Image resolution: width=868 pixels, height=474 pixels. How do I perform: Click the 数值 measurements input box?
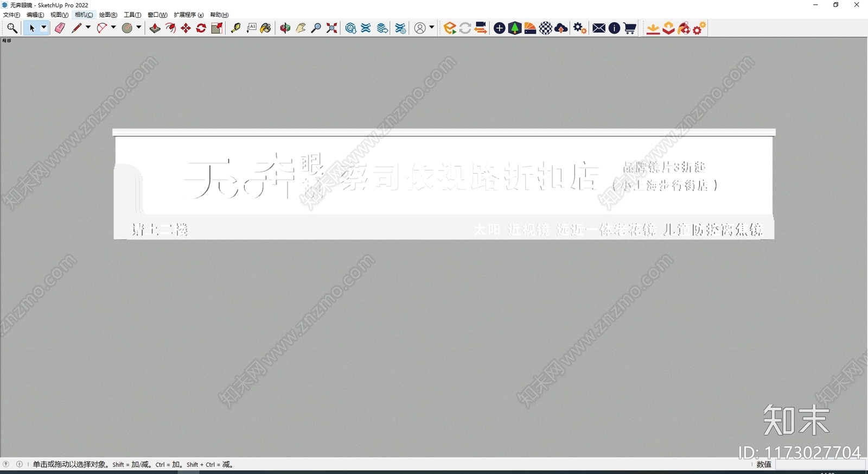(820, 465)
